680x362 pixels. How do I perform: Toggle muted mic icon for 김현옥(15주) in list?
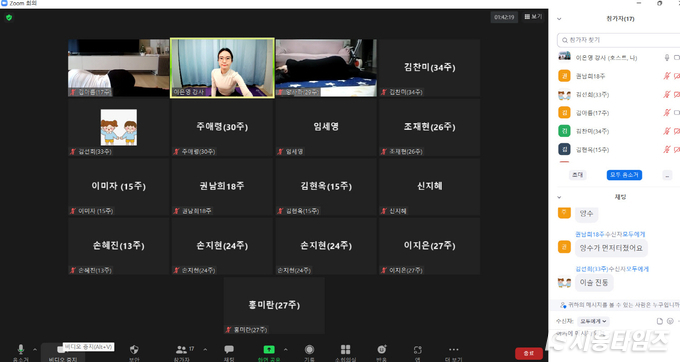[x=667, y=150]
